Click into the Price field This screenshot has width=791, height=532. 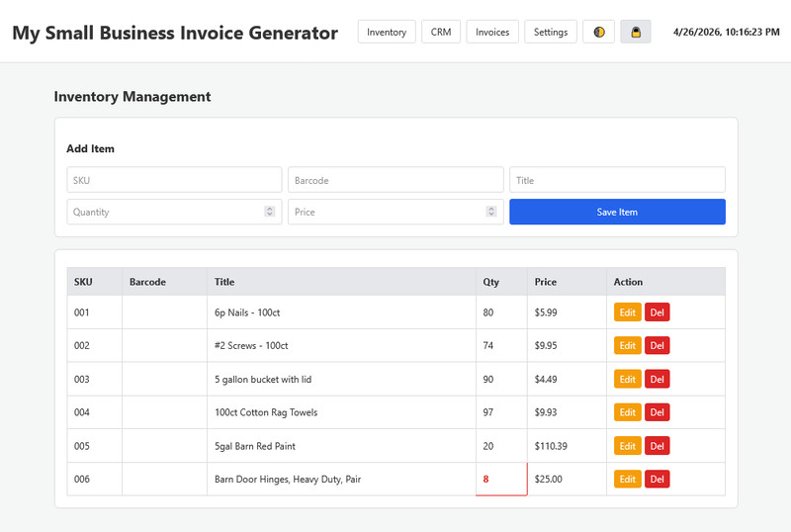(x=395, y=212)
